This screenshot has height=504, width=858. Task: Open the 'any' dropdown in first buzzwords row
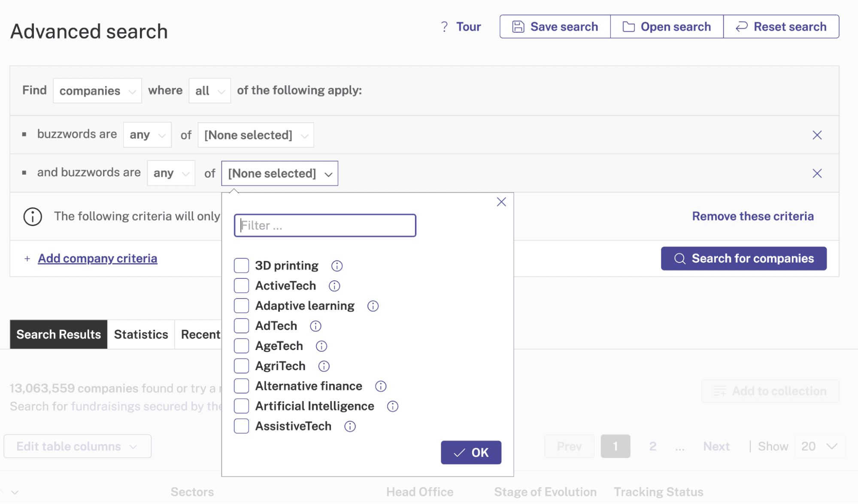[147, 135]
